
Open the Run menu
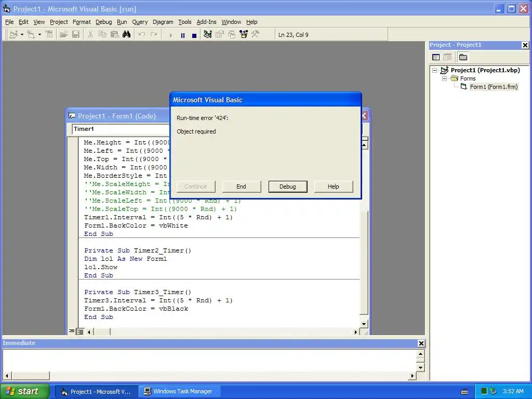point(122,22)
